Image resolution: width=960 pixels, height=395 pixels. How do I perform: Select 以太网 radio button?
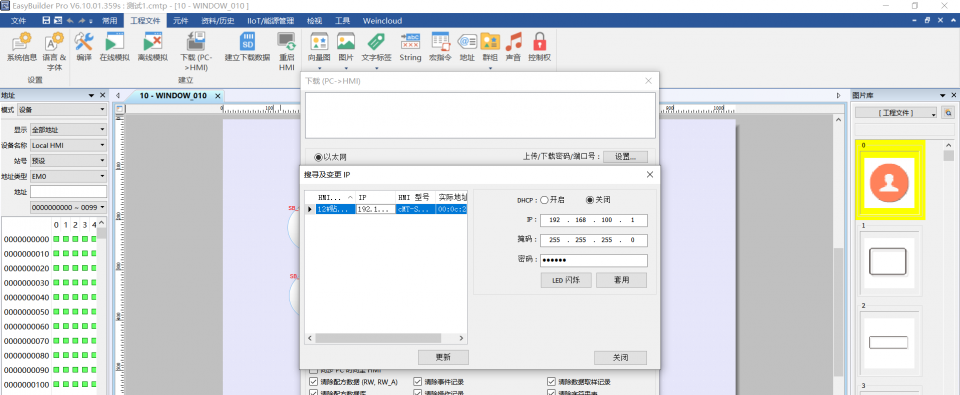pyautogui.click(x=318, y=157)
